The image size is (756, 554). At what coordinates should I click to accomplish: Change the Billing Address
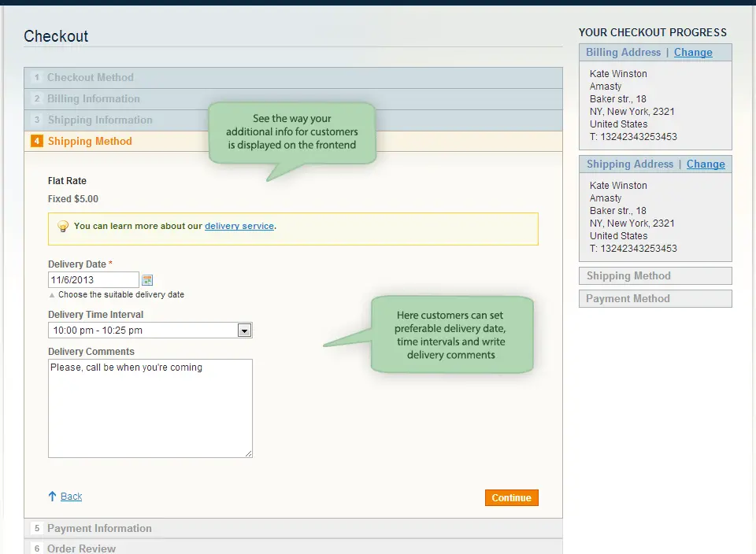click(x=693, y=52)
